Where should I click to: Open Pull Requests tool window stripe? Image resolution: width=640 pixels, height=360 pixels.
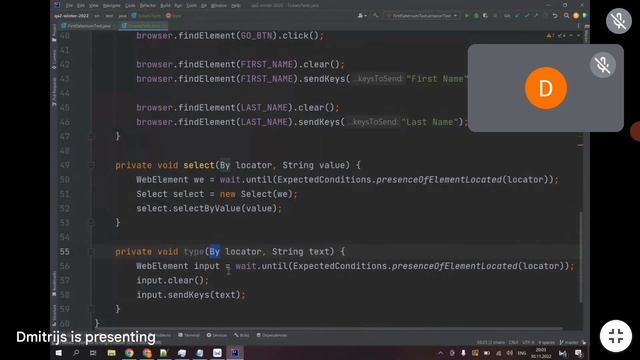click(54, 93)
